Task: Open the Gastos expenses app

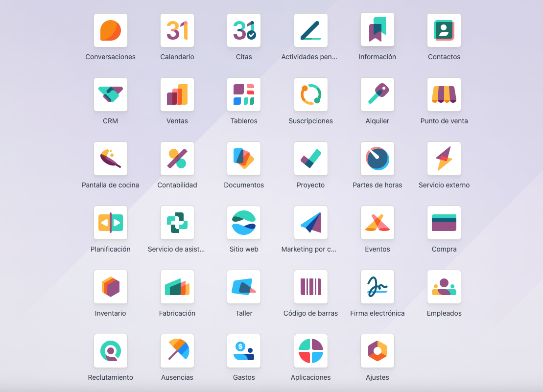Action: tap(244, 351)
